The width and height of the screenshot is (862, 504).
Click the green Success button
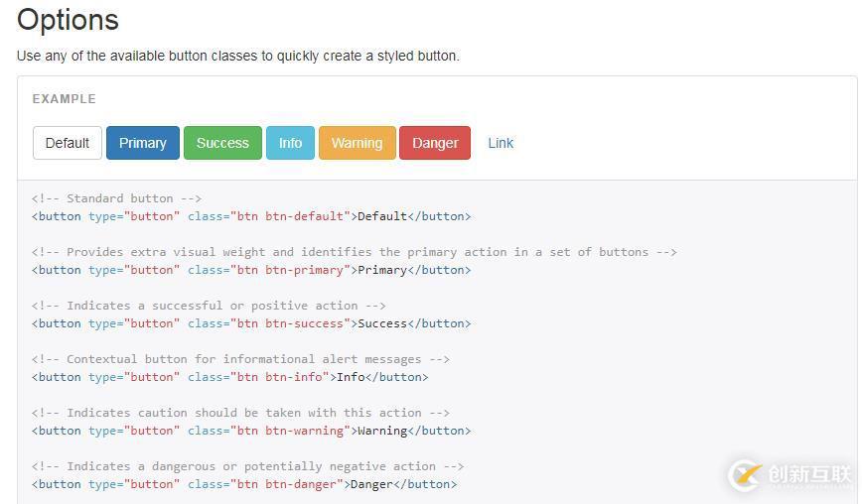(x=222, y=143)
